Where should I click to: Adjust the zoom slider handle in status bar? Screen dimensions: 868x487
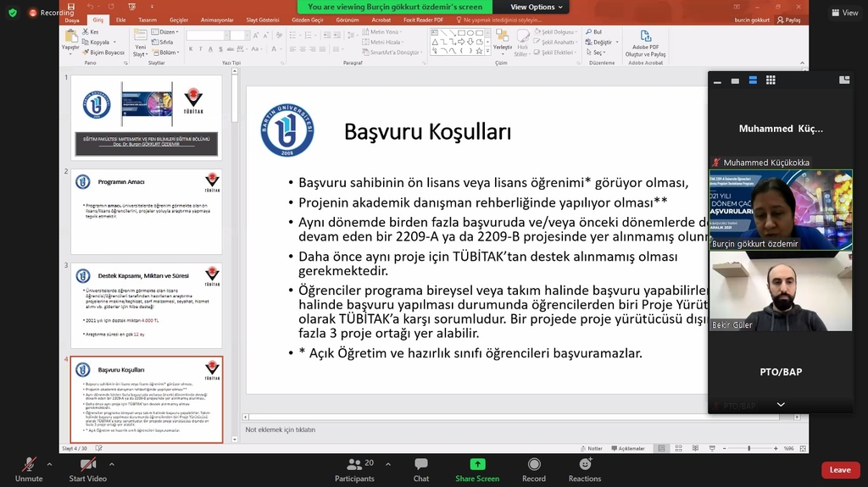tap(749, 448)
